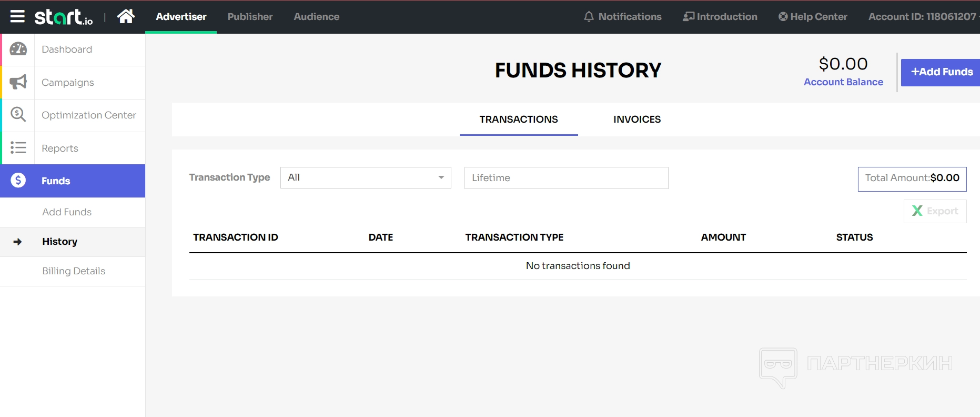The height and width of the screenshot is (417, 980).
Task: Open the Introduction guide link
Action: coord(720,17)
